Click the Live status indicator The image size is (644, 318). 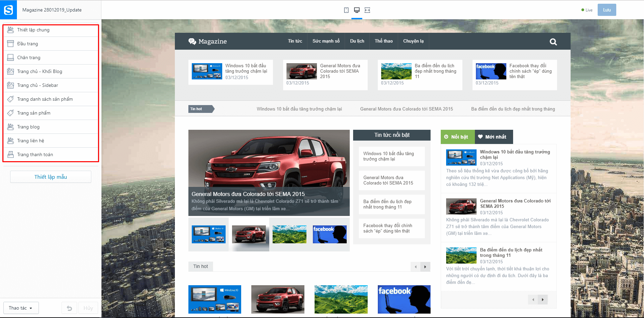(x=587, y=10)
